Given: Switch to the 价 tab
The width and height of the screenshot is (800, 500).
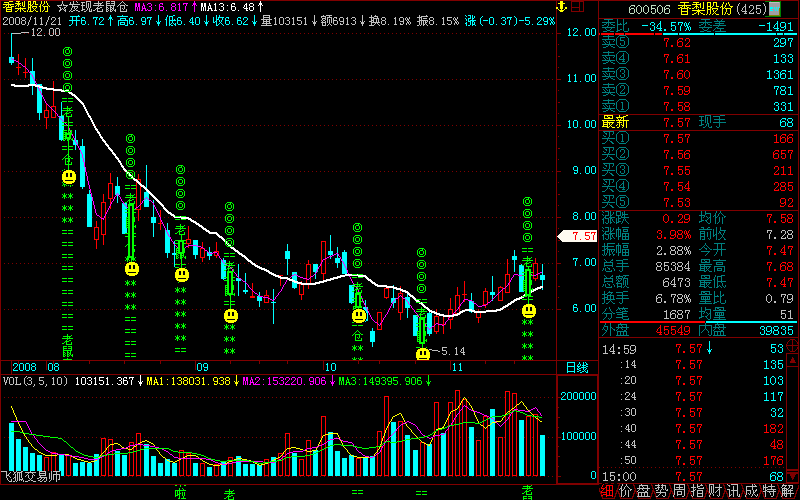Looking at the screenshot, I should [626, 491].
